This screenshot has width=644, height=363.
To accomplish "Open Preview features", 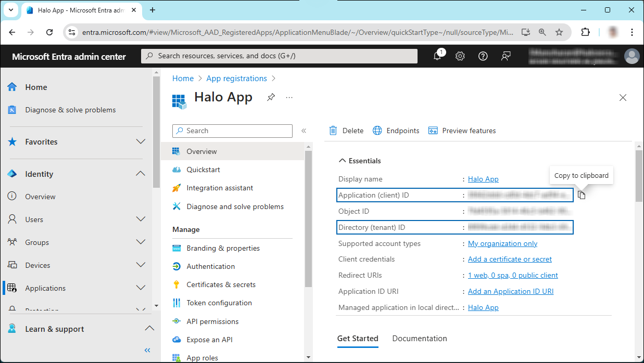I will [x=462, y=131].
